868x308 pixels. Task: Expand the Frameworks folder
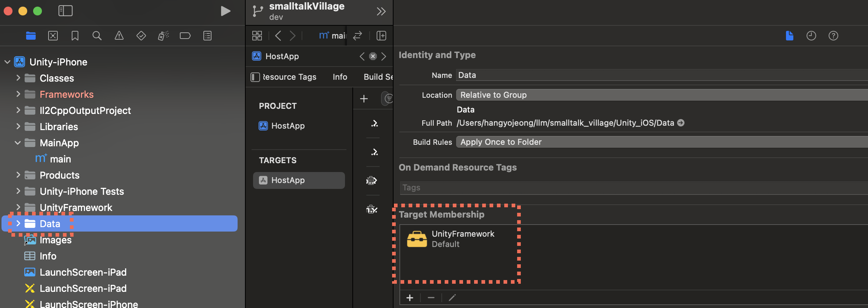click(18, 94)
